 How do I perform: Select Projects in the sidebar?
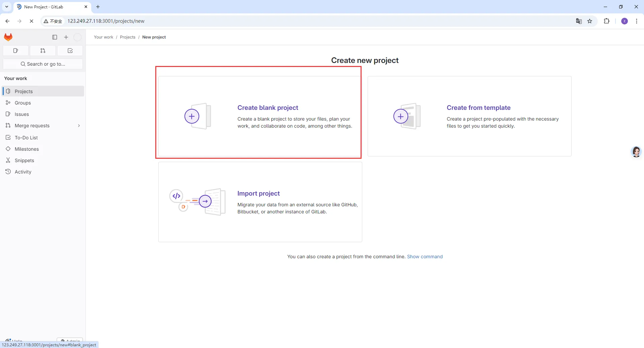click(43, 91)
